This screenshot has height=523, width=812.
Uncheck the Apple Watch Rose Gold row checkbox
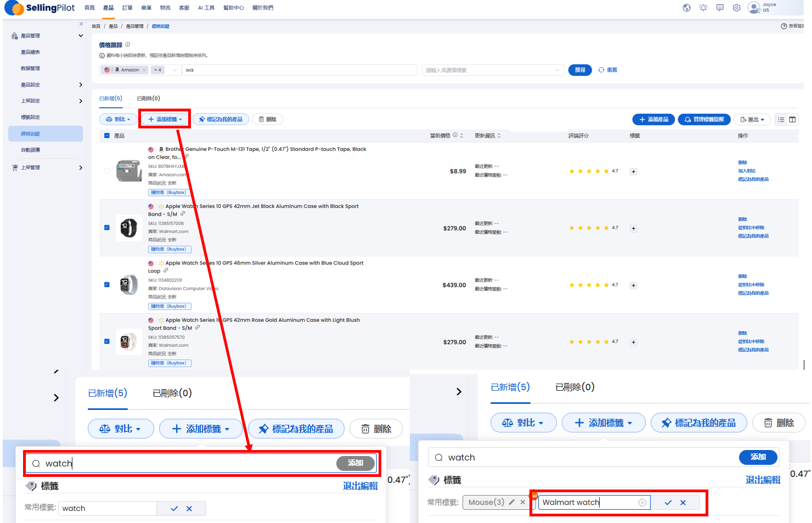coord(107,341)
